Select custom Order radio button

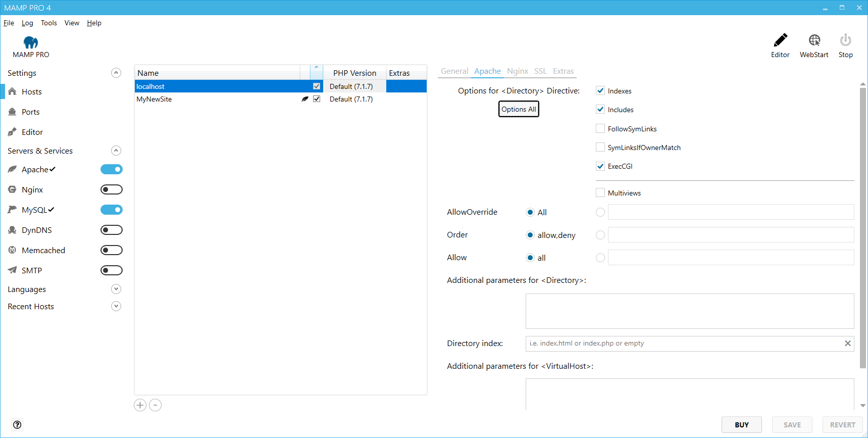click(x=600, y=235)
